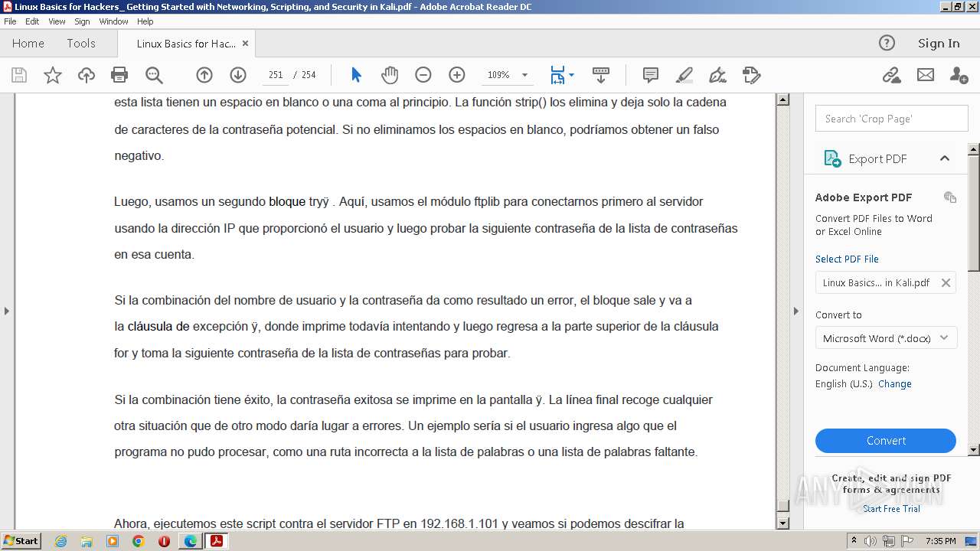Open Adobe Acrobat taskbar button

[x=217, y=541]
